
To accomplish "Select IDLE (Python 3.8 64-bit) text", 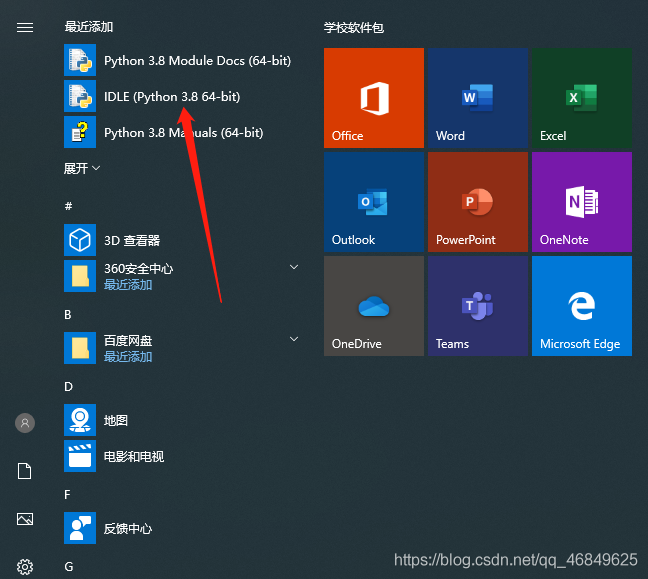I will (x=172, y=97).
